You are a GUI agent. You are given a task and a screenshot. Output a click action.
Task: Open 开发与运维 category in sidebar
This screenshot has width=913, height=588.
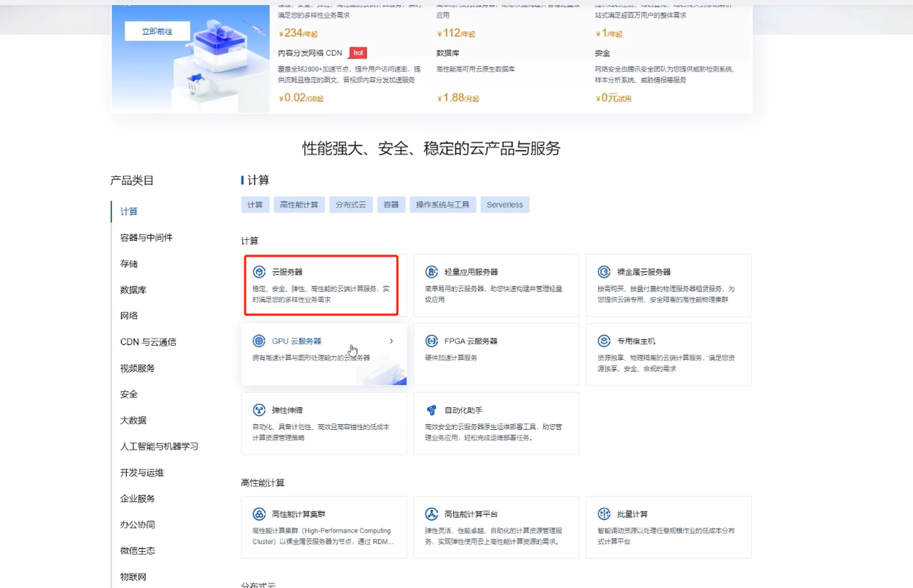coord(142,473)
